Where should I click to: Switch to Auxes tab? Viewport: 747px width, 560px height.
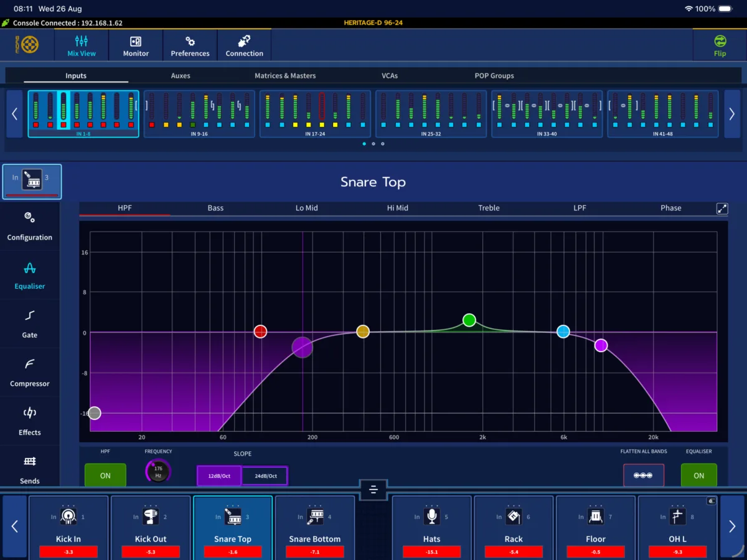click(x=181, y=75)
